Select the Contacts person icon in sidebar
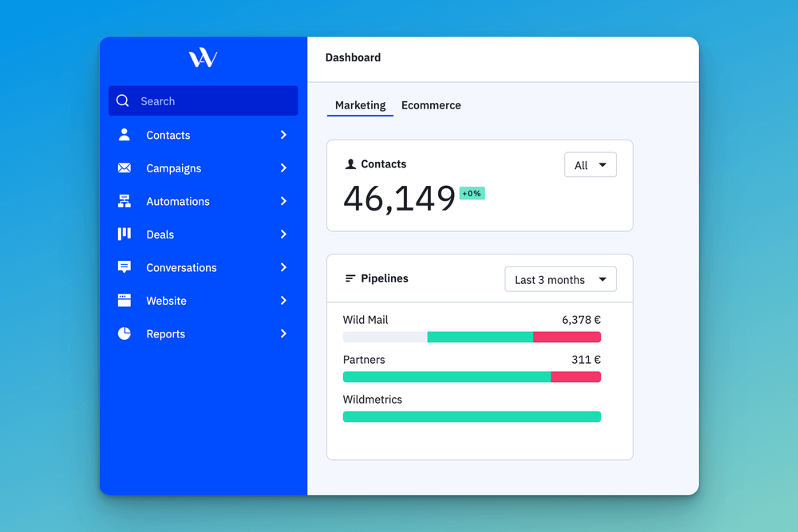Image resolution: width=798 pixels, height=532 pixels. 124,135
